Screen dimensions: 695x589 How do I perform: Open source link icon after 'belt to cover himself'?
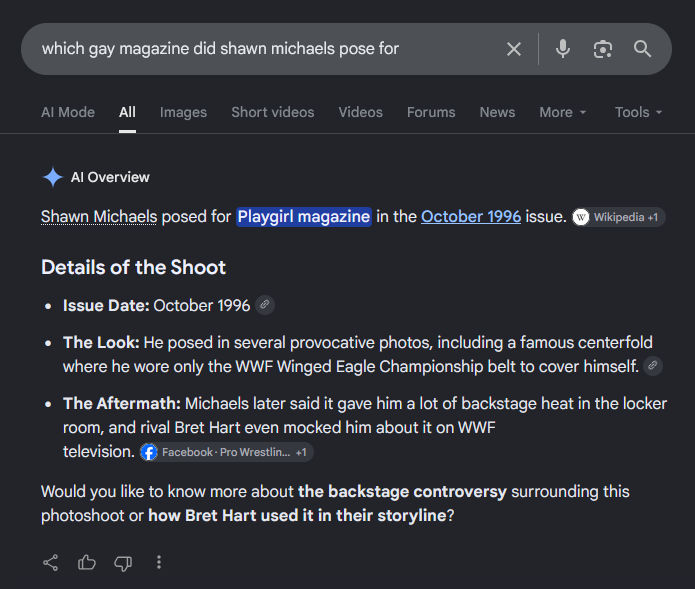(653, 366)
